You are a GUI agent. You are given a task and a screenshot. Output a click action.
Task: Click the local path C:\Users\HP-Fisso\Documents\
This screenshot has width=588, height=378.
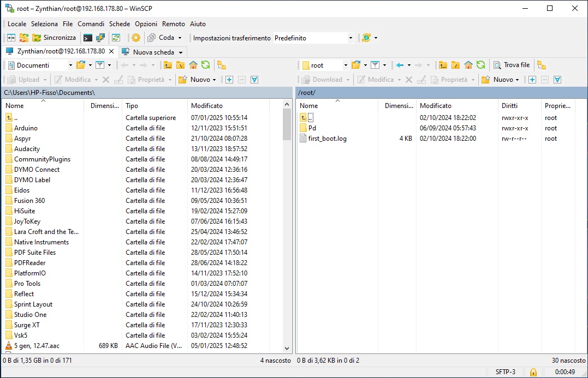click(x=49, y=93)
